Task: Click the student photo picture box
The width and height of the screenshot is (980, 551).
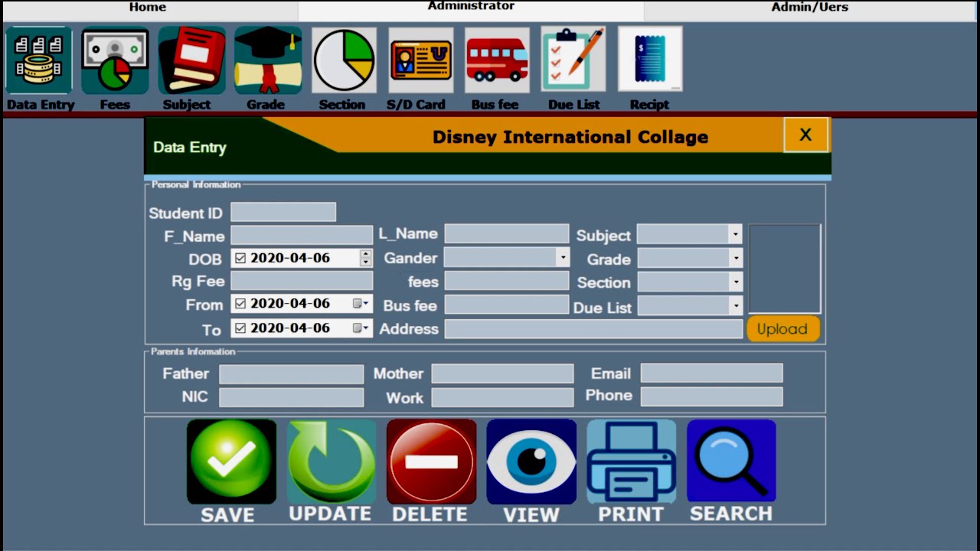Action: click(785, 269)
